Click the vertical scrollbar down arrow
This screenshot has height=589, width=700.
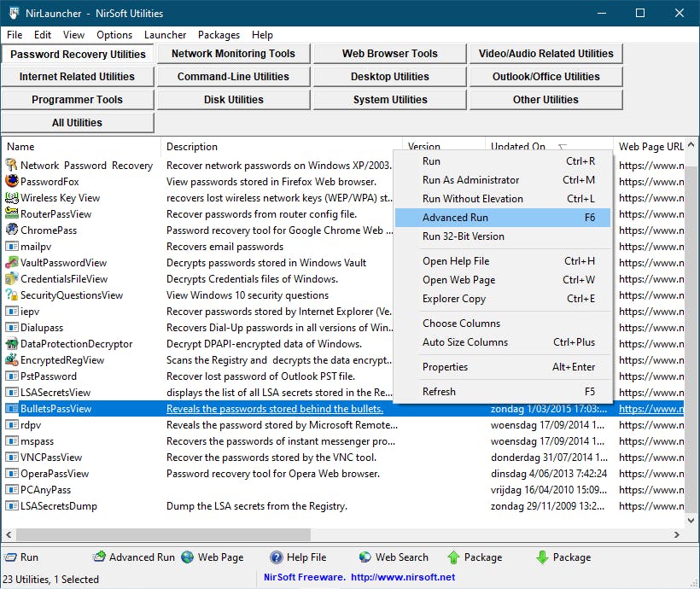coord(691,520)
